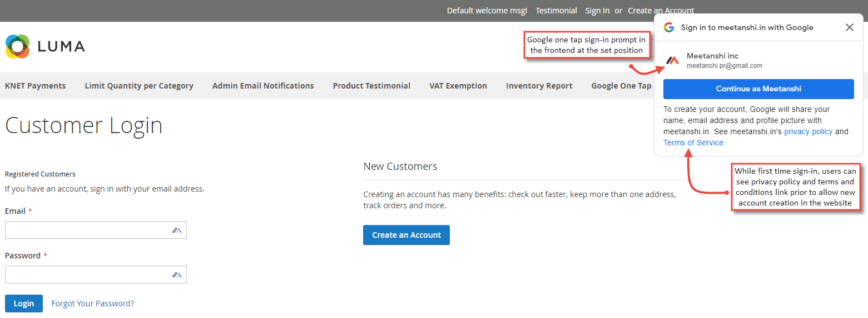Click the Registered Customers label
Image resolution: width=868 pixels, height=318 pixels.
tap(40, 174)
